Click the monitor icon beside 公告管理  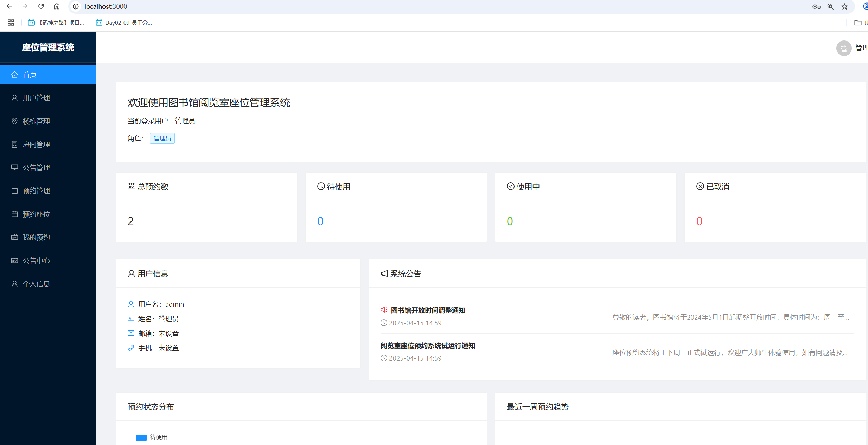click(x=14, y=168)
